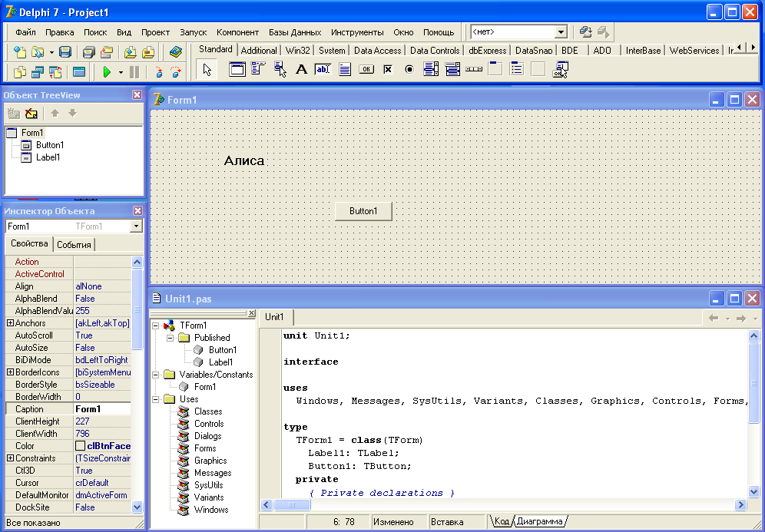
Task: Click the Save file toolbar icon
Action: (65, 51)
